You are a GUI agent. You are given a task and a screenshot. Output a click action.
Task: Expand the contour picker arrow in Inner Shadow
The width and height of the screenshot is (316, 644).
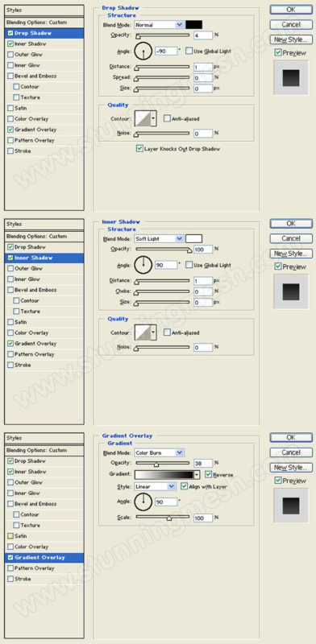point(153,332)
